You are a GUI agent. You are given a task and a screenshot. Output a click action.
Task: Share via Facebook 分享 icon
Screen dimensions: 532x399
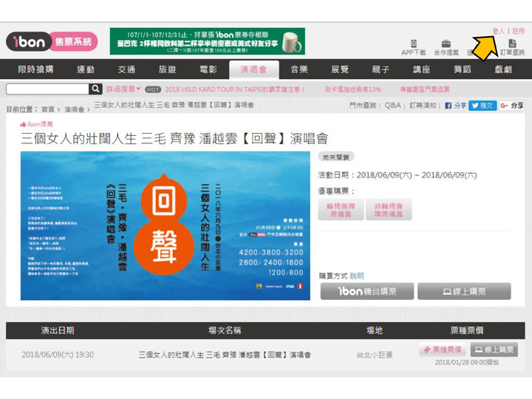(x=455, y=106)
